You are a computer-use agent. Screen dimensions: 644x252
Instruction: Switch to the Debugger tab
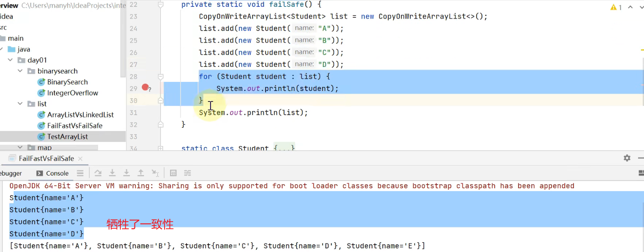[x=10, y=173]
